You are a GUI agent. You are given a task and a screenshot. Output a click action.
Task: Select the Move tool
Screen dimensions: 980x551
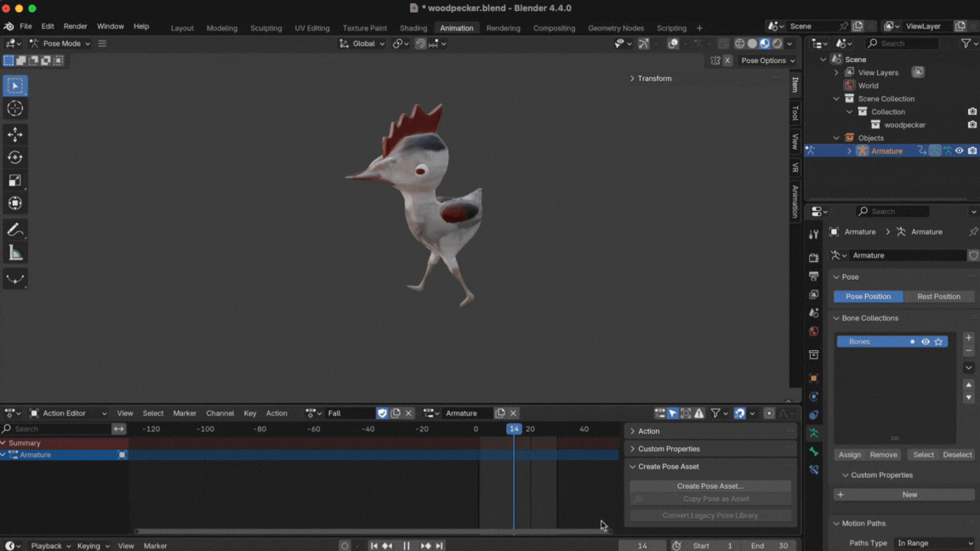pyautogui.click(x=15, y=134)
